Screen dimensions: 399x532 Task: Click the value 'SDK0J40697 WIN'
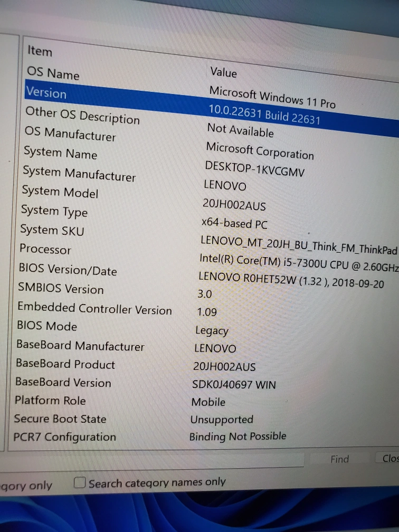click(x=234, y=384)
